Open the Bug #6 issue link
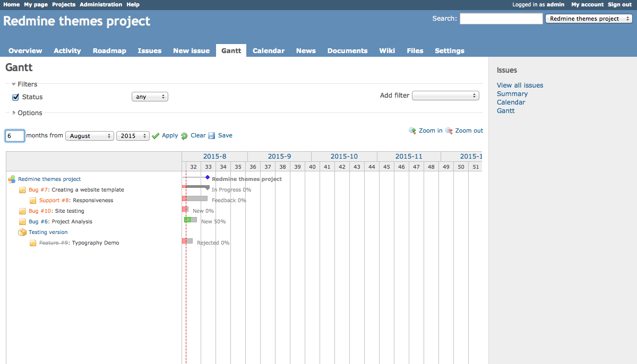 click(39, 222)
